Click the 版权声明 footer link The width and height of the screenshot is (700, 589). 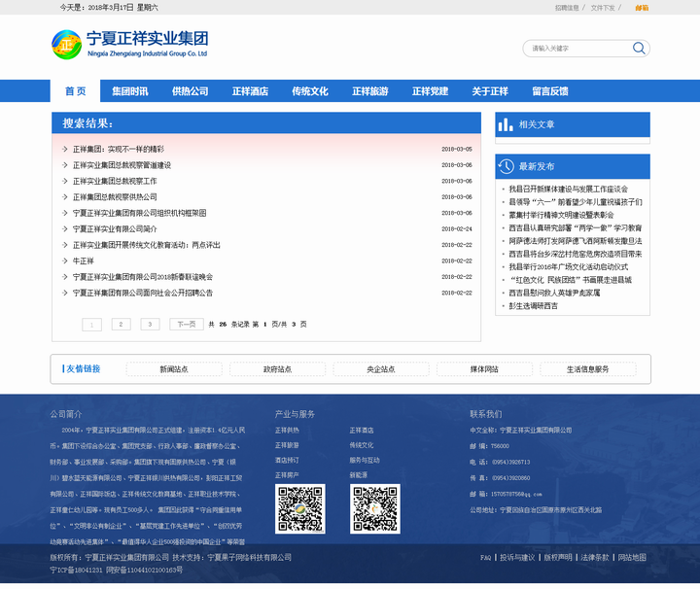(558, 557)
